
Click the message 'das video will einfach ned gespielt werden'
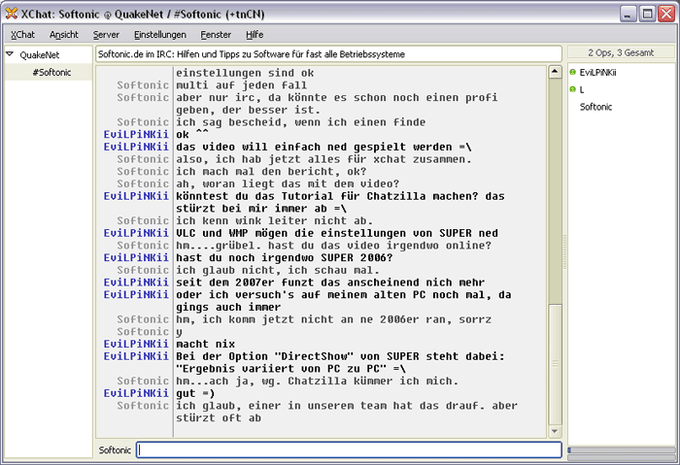pyautogui.click(x=324, y=147)
